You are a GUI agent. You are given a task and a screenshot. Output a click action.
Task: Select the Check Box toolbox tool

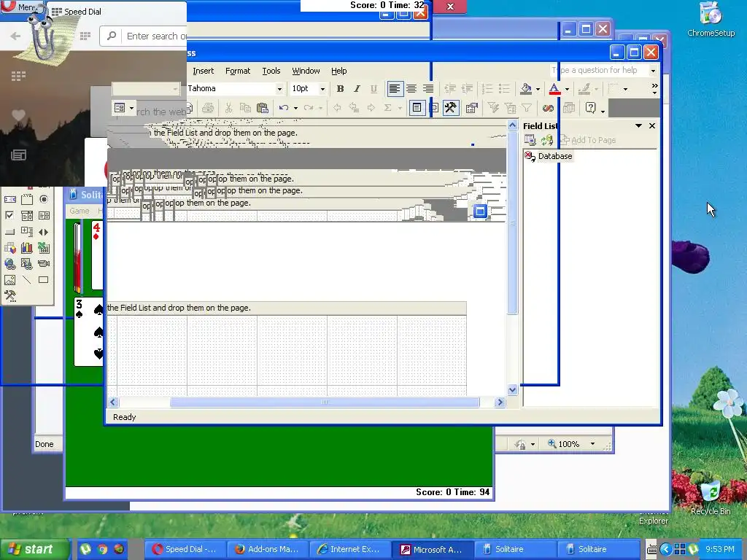pos(10,216)
